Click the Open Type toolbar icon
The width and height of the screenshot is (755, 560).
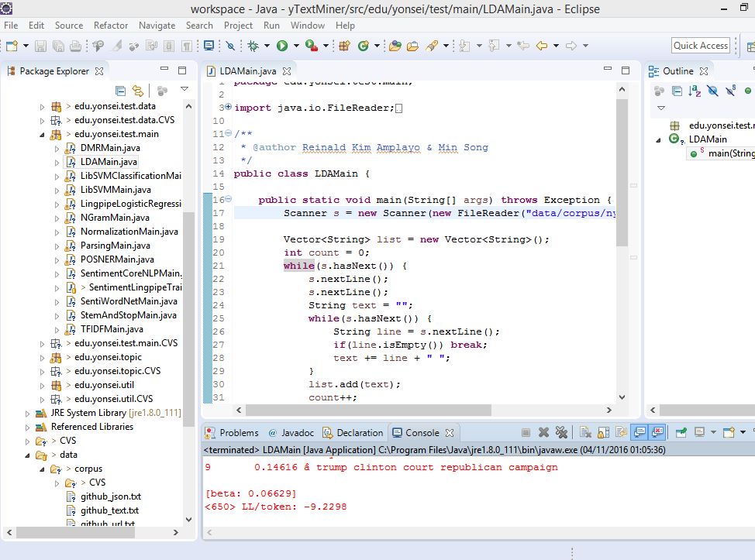[x=395, y=46]
